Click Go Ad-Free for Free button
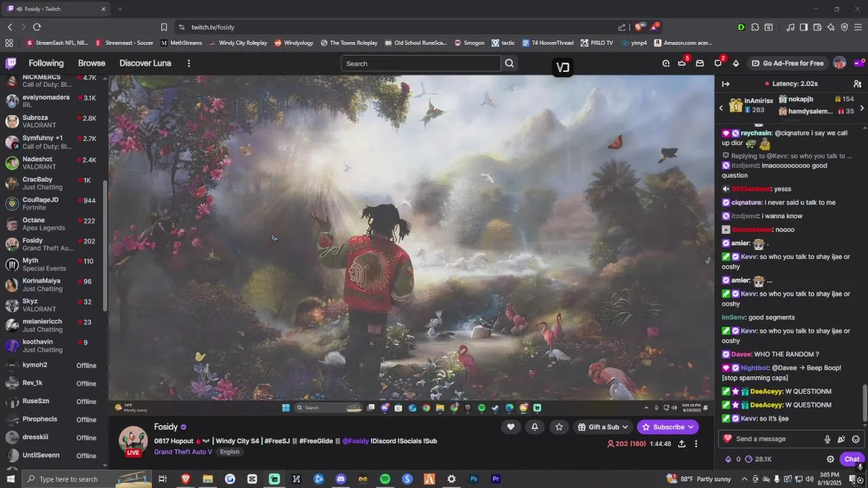Screen dimensions: 868x488 click(x=787, y=63)
